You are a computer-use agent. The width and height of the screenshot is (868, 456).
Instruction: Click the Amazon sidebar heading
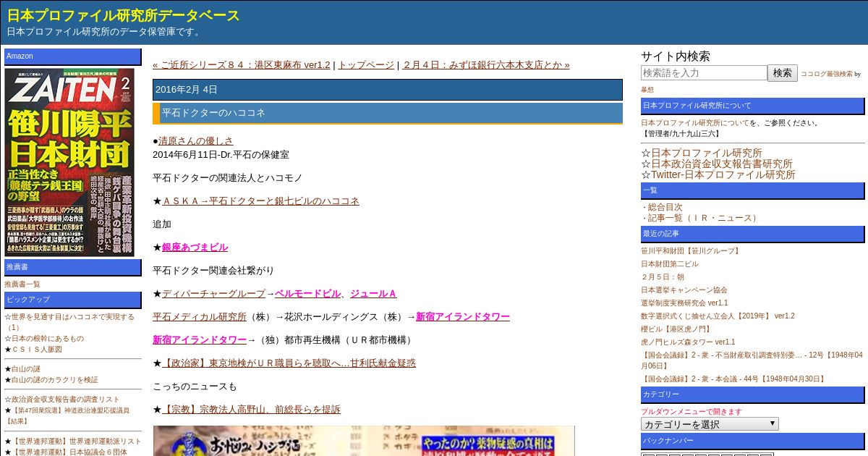73,56
